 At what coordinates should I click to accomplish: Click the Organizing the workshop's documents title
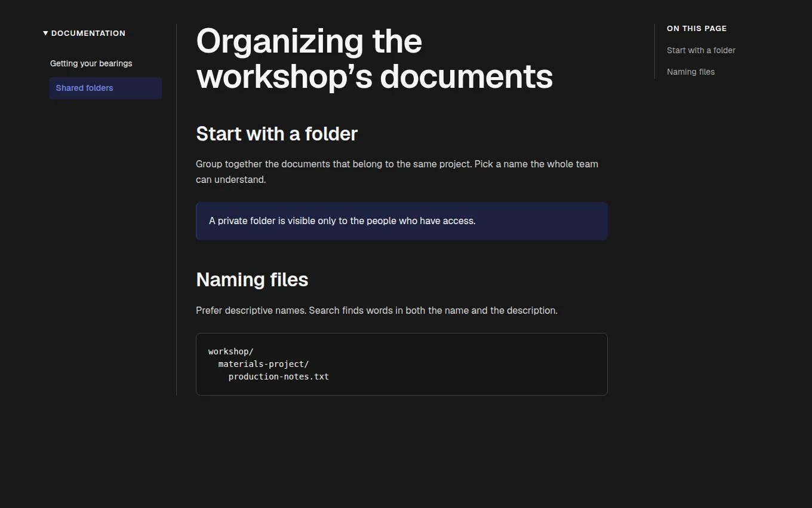pyautogui.click(x=374, y=59)
